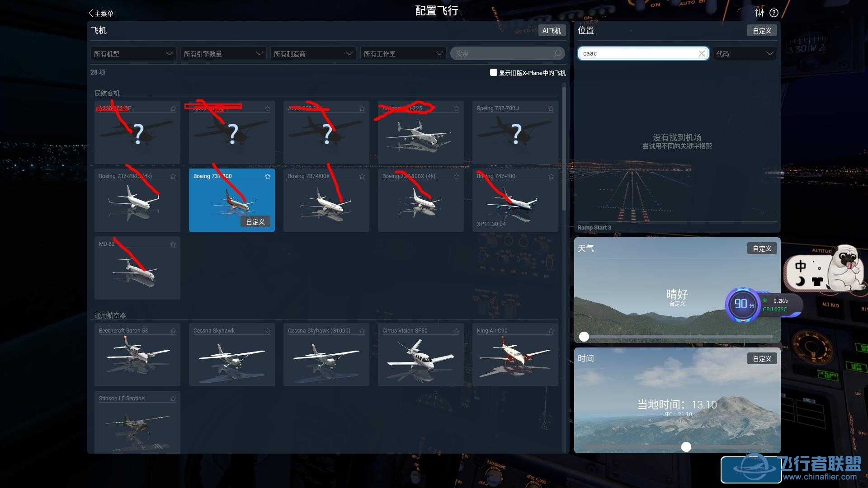The height and width of the screenshot is (488, 868).
Task: Open the 所有制造商 manufacturer dropdown
Action: point(313,53)
